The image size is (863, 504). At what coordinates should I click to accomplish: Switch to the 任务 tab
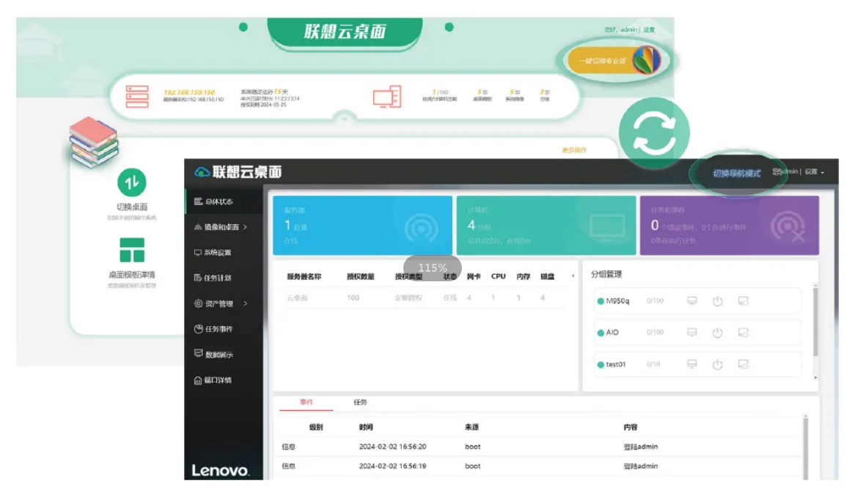click(361, 402)
